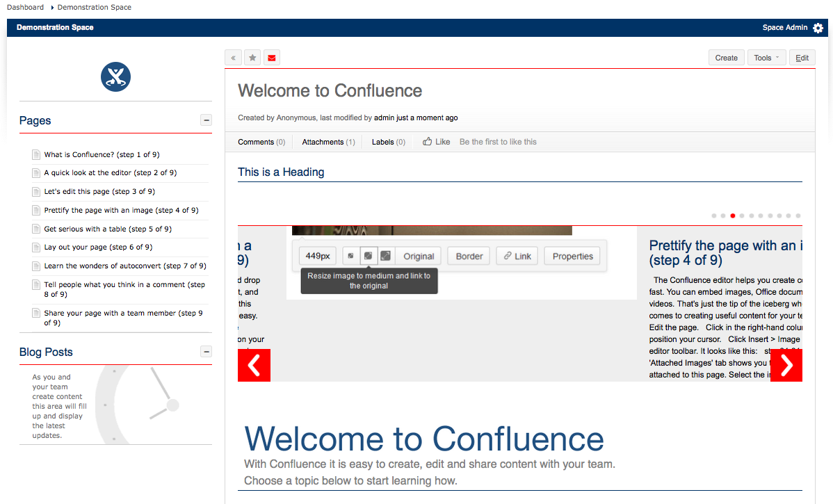
Task: Click the Create button
Action: click(x=726, y=57)
